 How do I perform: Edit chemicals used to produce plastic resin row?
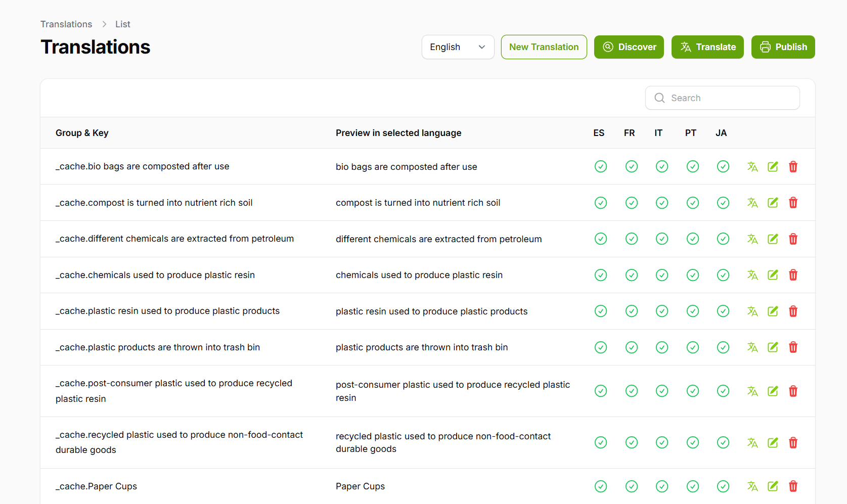pyautogui.click(x=773, y=275)
